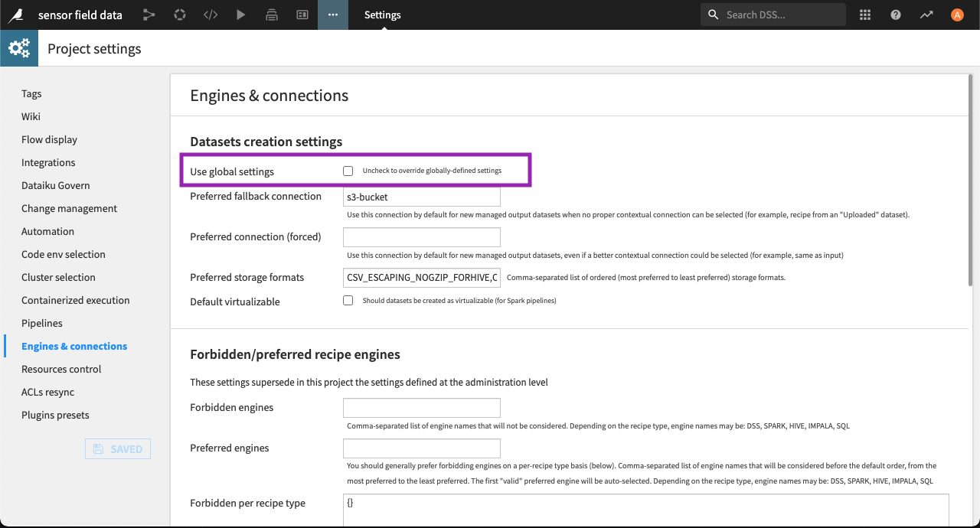Enable Default virtualizable for Spark pipelines
The height and width of the screenshot is (528, 980).
point(348,300)
